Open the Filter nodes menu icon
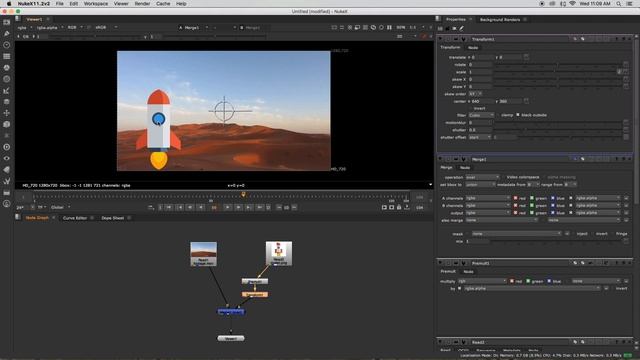640x360 pixels. 7,79
